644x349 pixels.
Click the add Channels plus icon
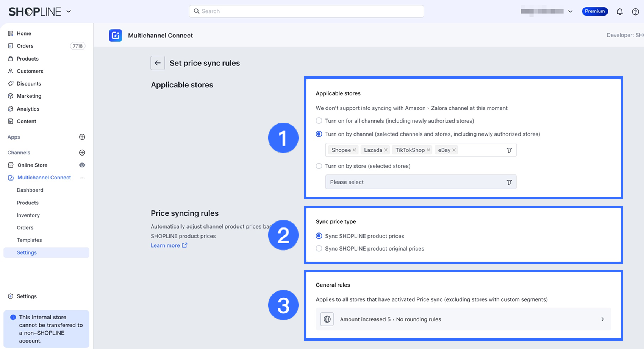tap(82, 153)
